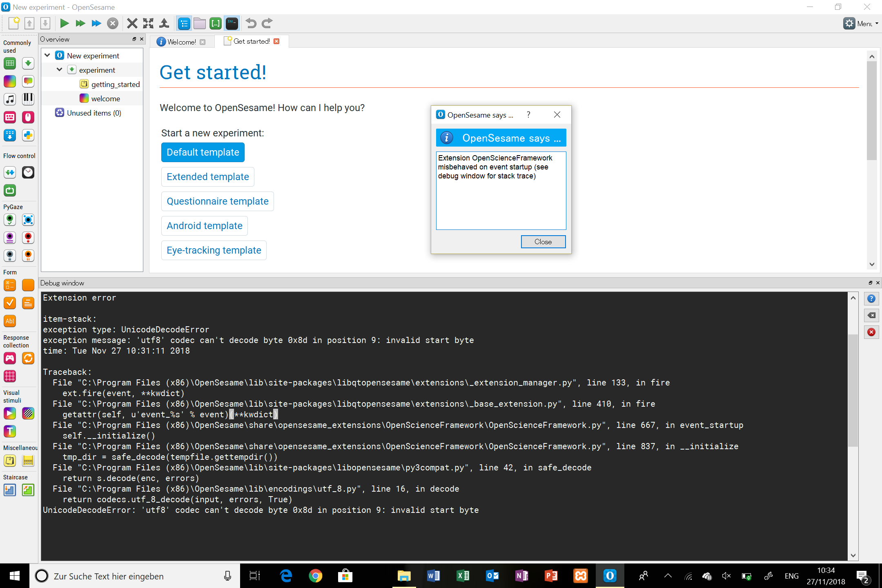The image size is (882, 588).
Task: Switch to the Welcome! tab
Action: pos(181,42)
